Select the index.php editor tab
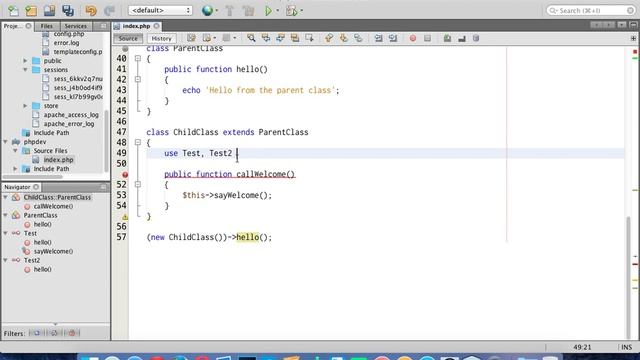640x360 pixels. click(136, 26)
